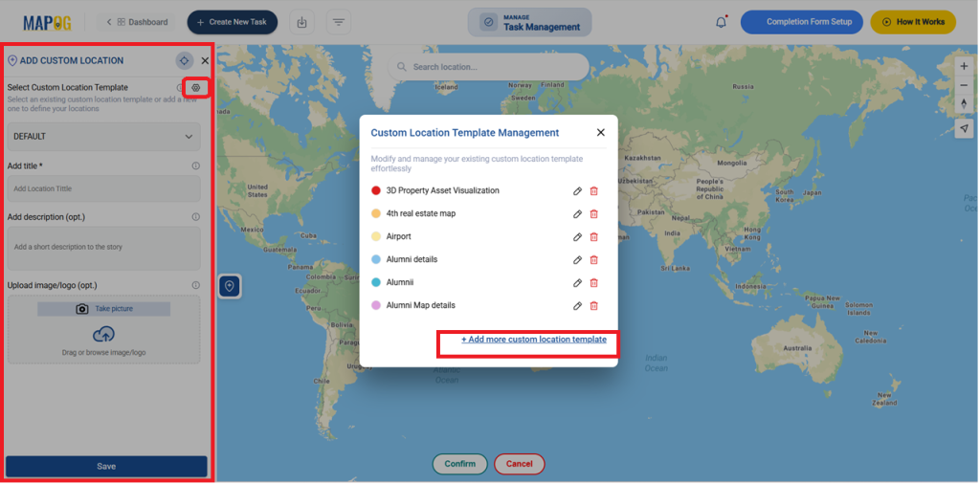The width and height of the screenshot is (980, 484).
Task: Go back to Dashboard
Action: [x=137, y=22]
